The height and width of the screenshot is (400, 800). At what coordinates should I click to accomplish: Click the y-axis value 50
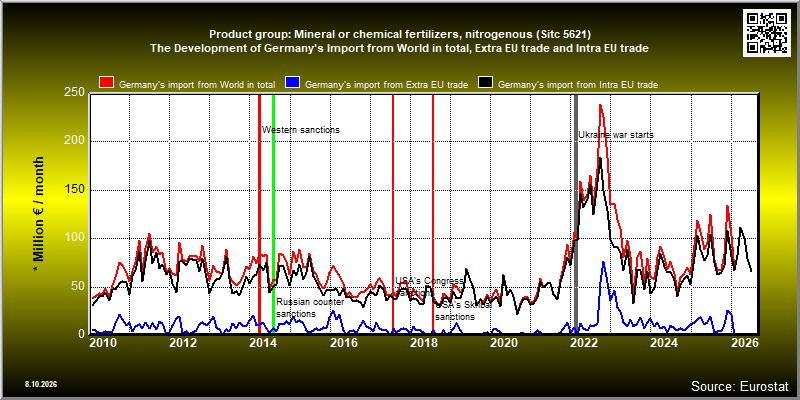78,286
